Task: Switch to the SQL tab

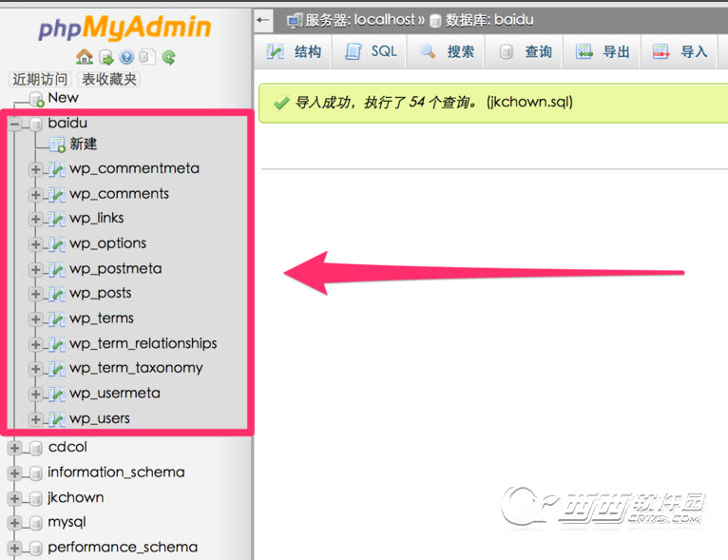Action: pyautogui.click(x=370, y=51)
